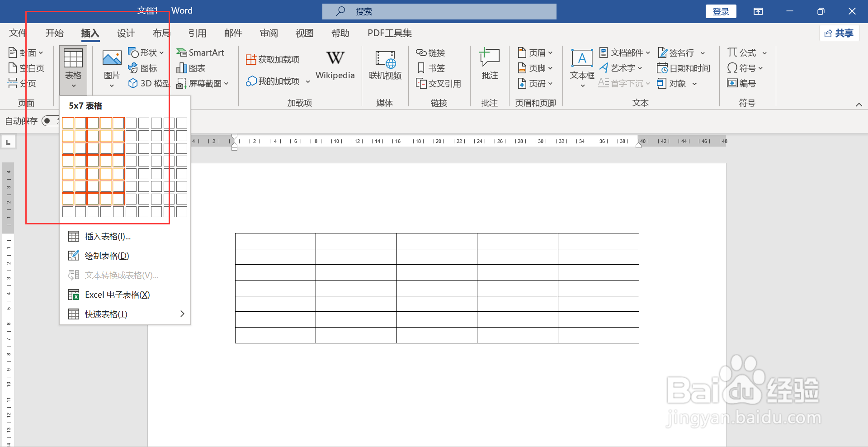Image resolution: width=868 pixels, height=447 pixels.
Task: Expand the Symbol (符号) dropdown
Action: 760,68
